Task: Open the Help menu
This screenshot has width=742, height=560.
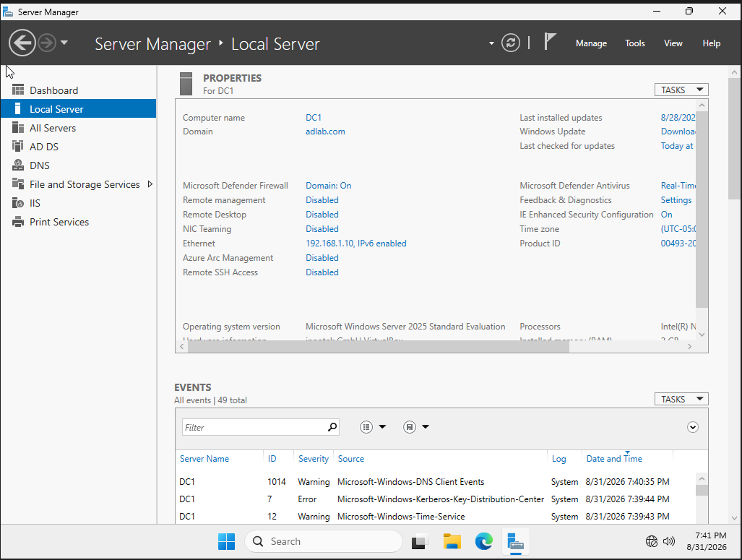Action: click(711, 43)
